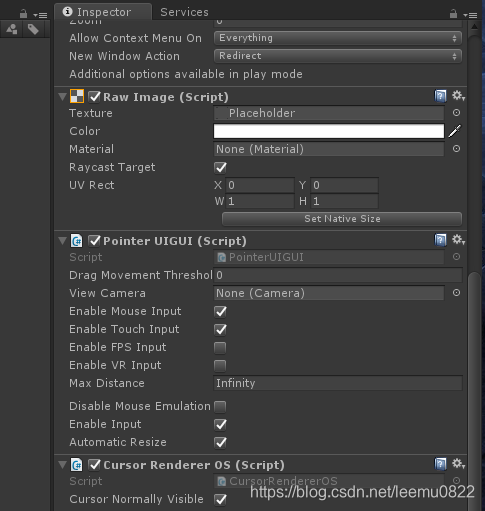The width and height of the screenshot is (485, 511).
Task: Click the Raw Image component help icon
Action: (440, 96)
